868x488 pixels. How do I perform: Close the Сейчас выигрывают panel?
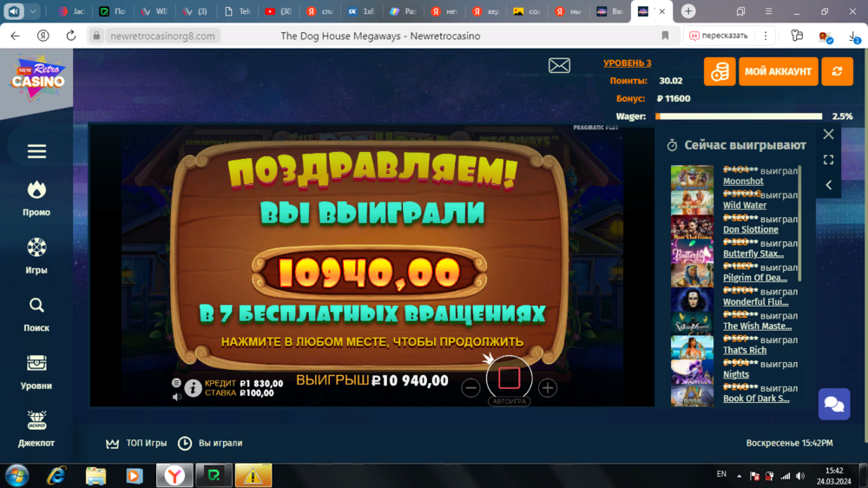point(828,134)
